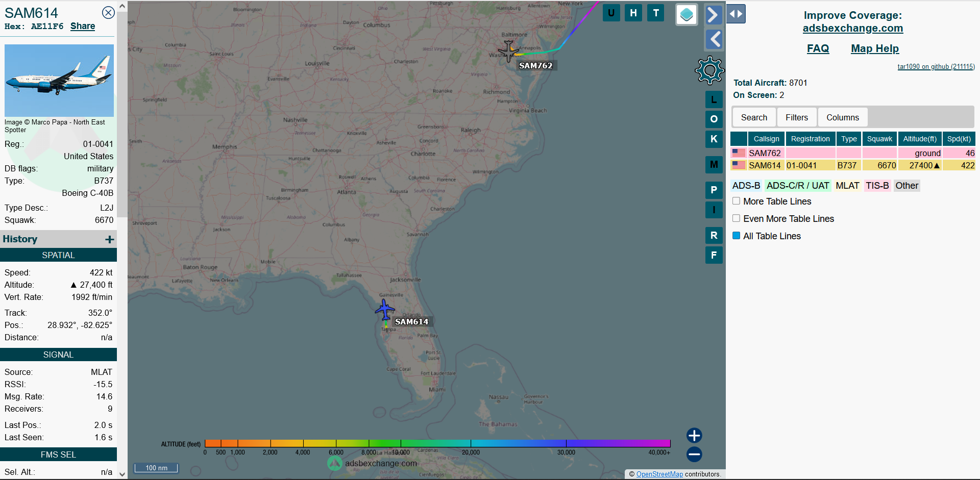Toggle Other source filter
Image resolution: width=980 pixels, height=480 pixels.
[x=906, y=186]
